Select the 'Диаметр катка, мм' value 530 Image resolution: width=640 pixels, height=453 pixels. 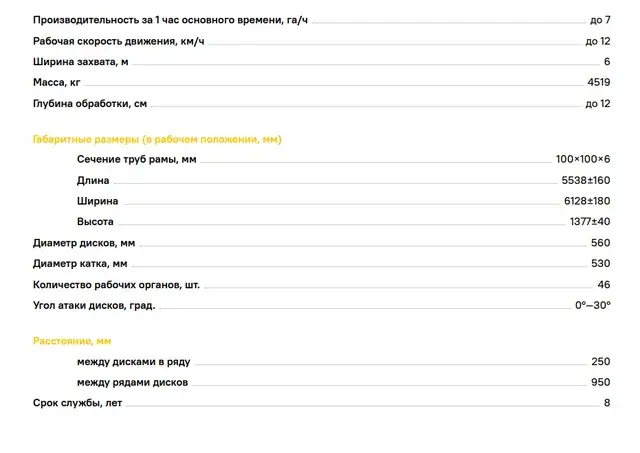pos(600,264)
